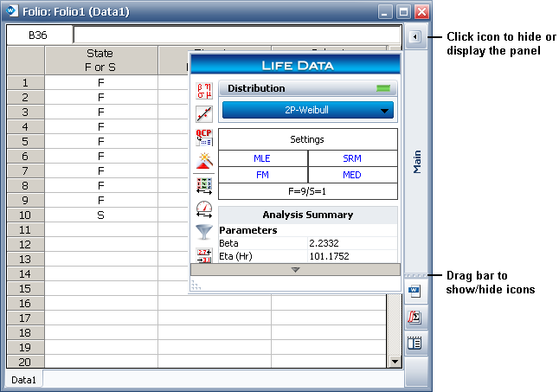This screenshot has width=559, height=392.
Task: Click the speedometer gauge icon
Action: point(204,209)
